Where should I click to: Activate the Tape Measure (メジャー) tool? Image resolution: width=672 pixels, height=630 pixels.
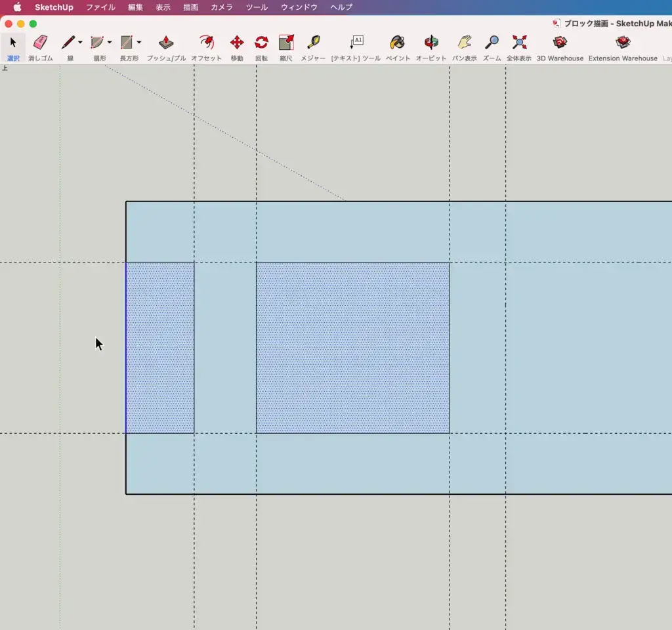[313, 43]
